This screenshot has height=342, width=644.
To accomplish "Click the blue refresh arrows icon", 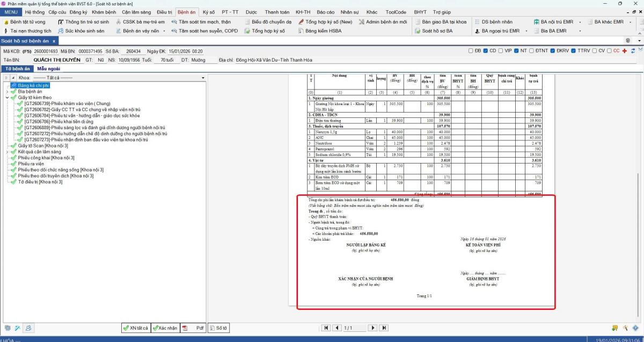I will click(633, 51).
